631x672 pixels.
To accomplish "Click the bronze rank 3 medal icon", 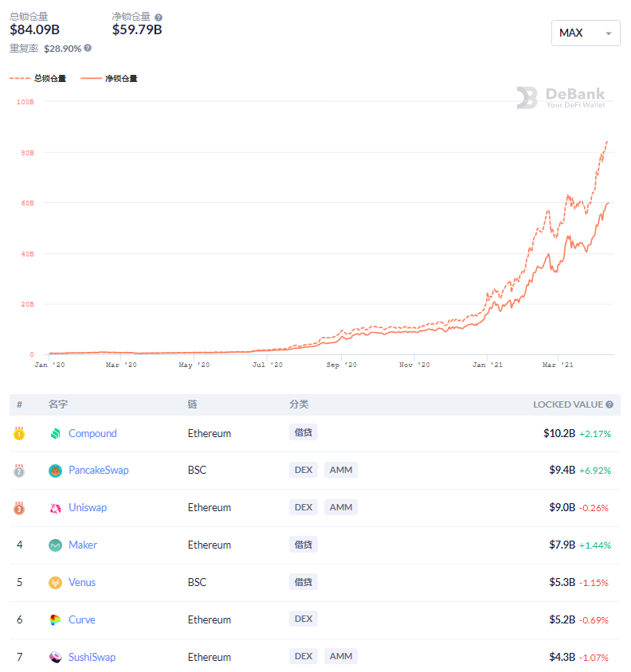I will [x=19, y=508].
